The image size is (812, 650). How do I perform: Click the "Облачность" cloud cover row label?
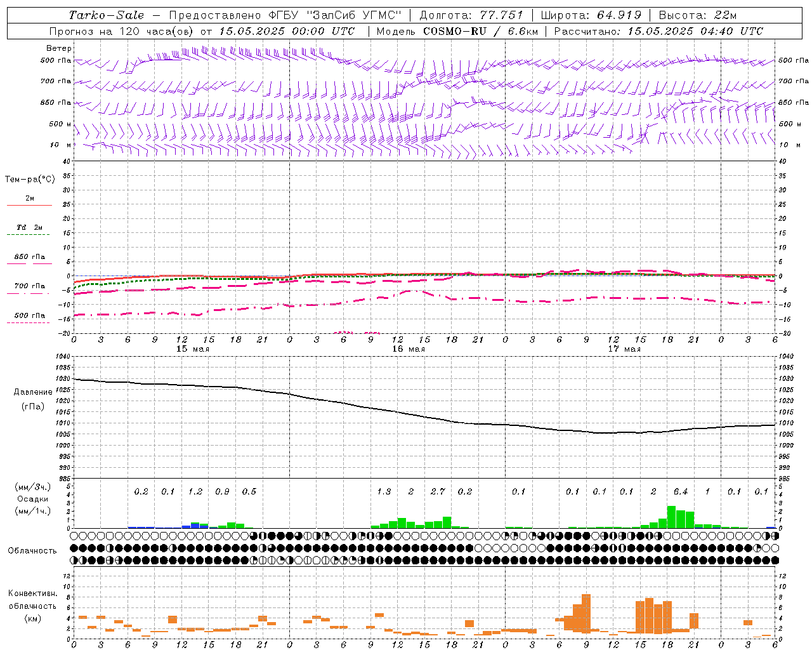click(x=32, y=551)
